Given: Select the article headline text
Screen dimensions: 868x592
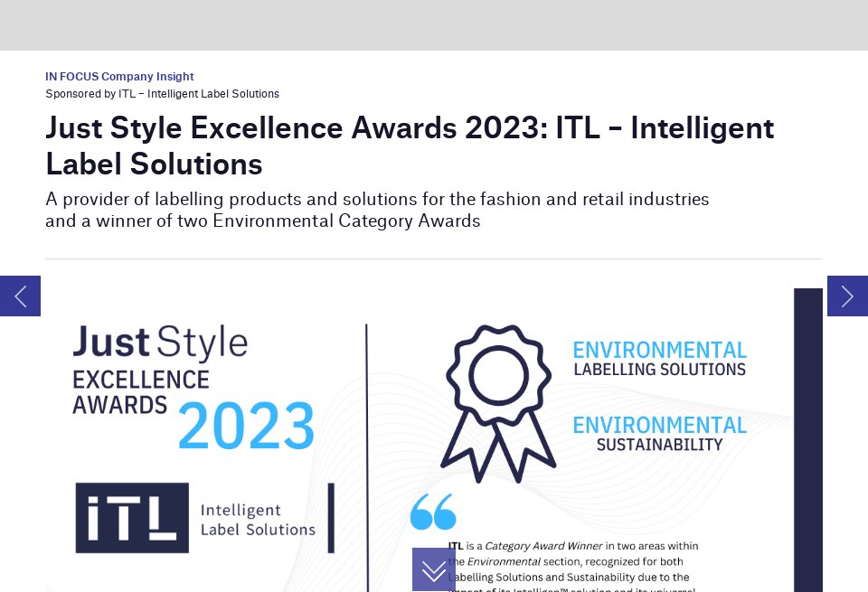Looking at the screenshot, I should click(410, 146).
